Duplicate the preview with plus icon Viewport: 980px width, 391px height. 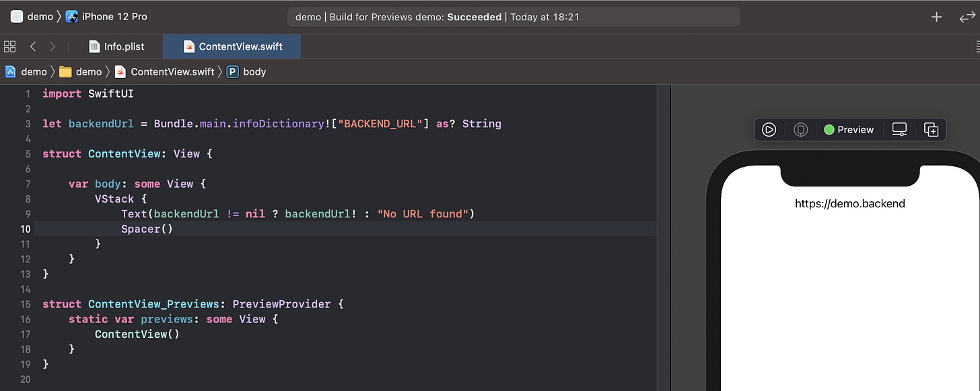[x=931, y=130]
